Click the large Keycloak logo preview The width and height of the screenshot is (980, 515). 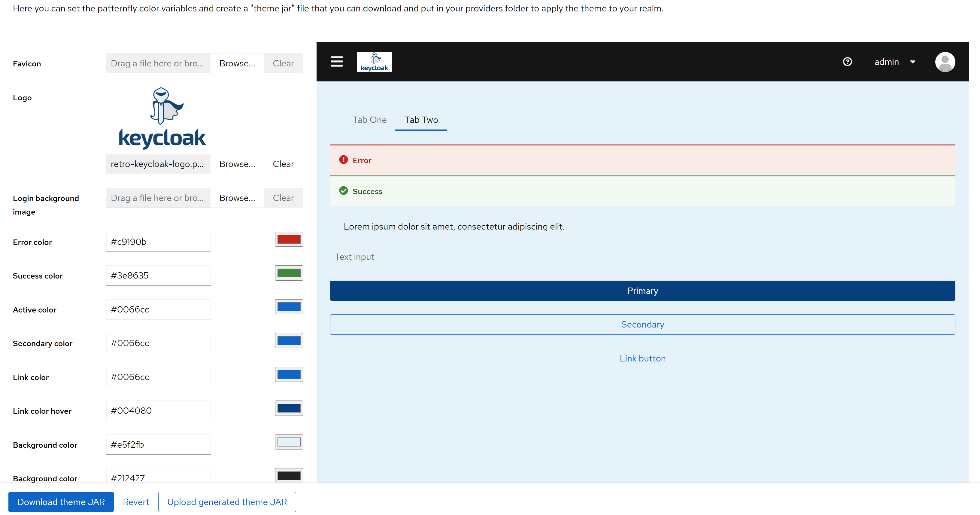pyautogui.click(x=162, y=118)
